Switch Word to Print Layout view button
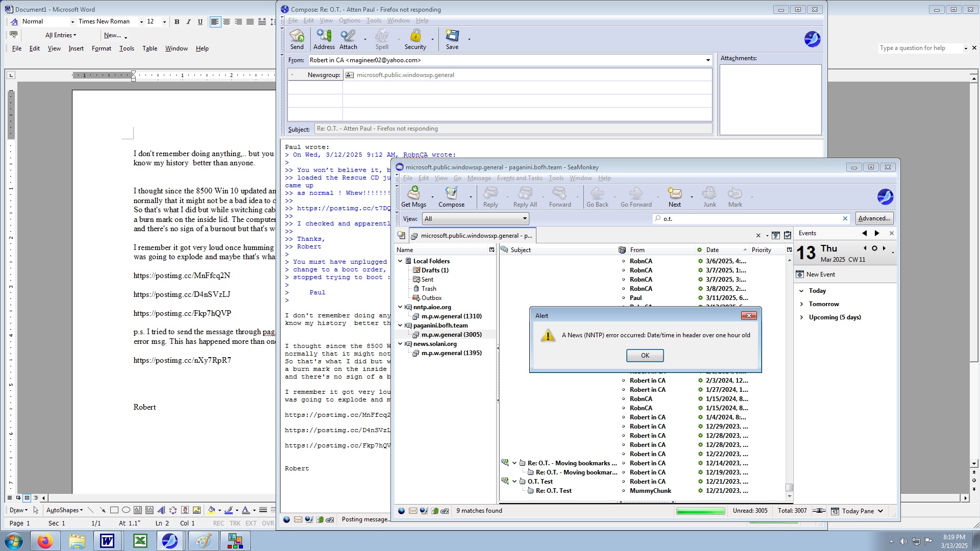This screenshot has width=980, height=551. [x=27, y=497]
